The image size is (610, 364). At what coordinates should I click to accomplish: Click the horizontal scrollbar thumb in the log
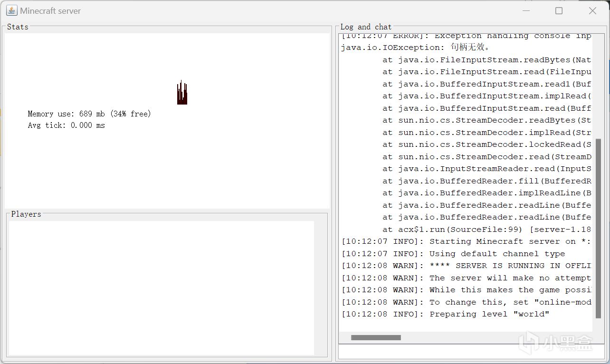[376, 338]
